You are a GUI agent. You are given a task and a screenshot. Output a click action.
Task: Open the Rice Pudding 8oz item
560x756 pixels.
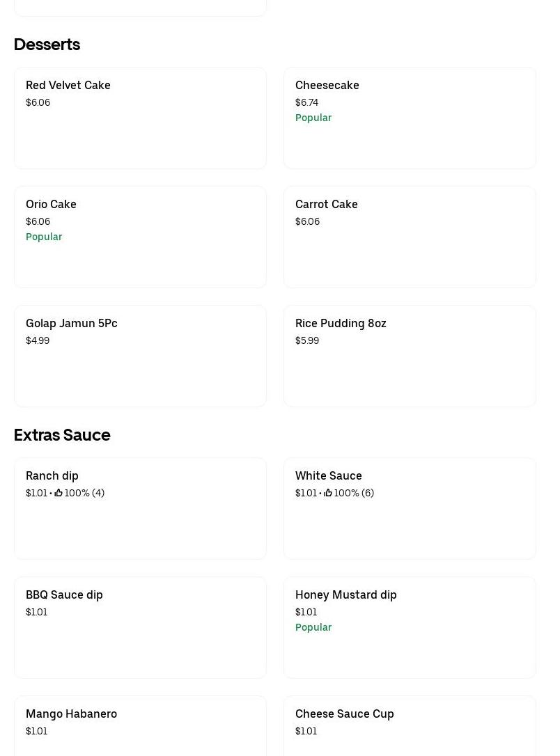coord(341,323)
